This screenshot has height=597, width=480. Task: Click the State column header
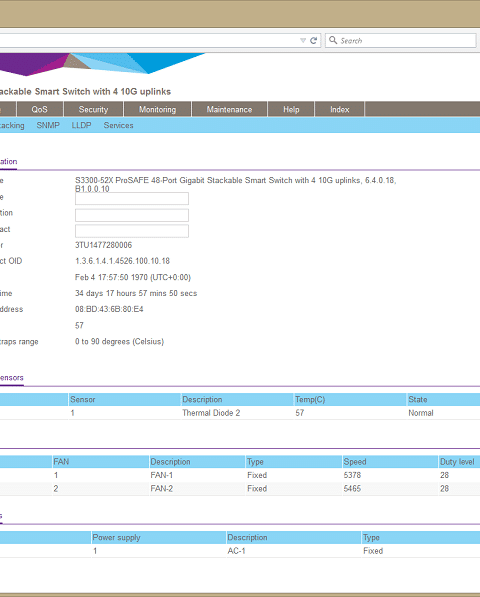[443, 399]
